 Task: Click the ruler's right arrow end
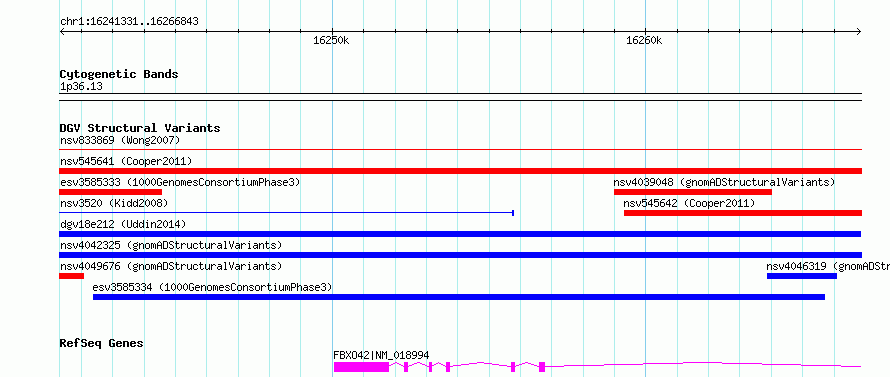[859, 32]
